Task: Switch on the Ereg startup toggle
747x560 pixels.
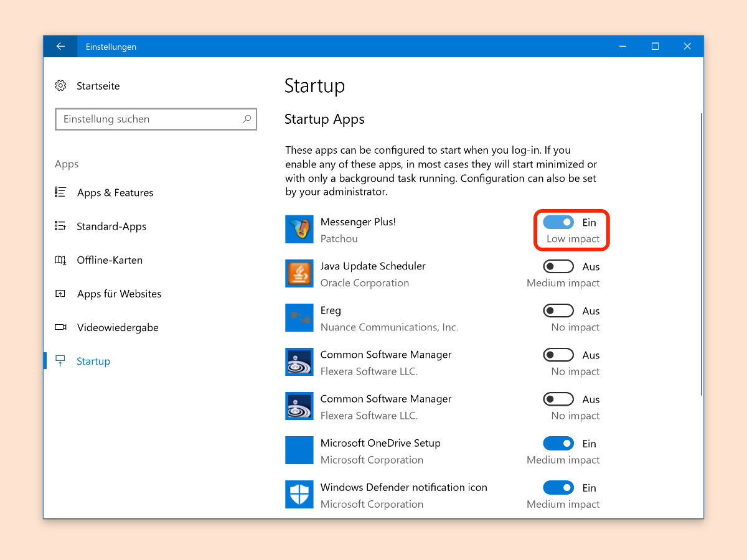Action: click(558, 310)
